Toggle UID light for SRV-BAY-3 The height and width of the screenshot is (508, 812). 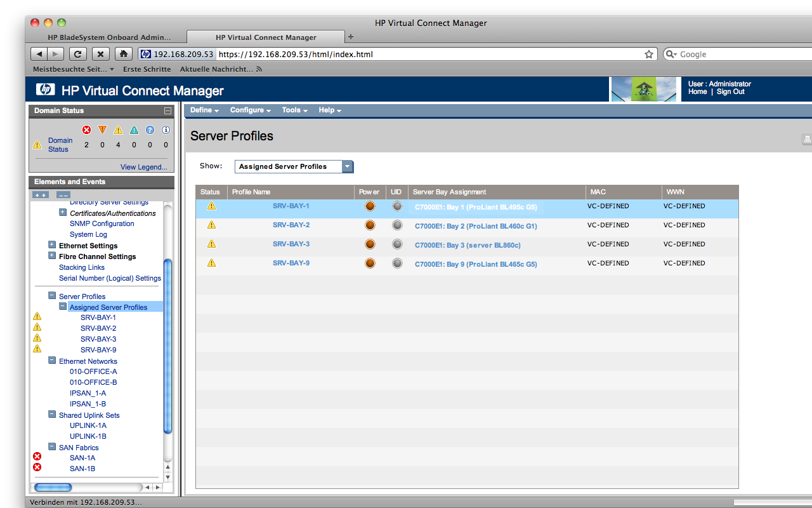[x=397, y=244]
